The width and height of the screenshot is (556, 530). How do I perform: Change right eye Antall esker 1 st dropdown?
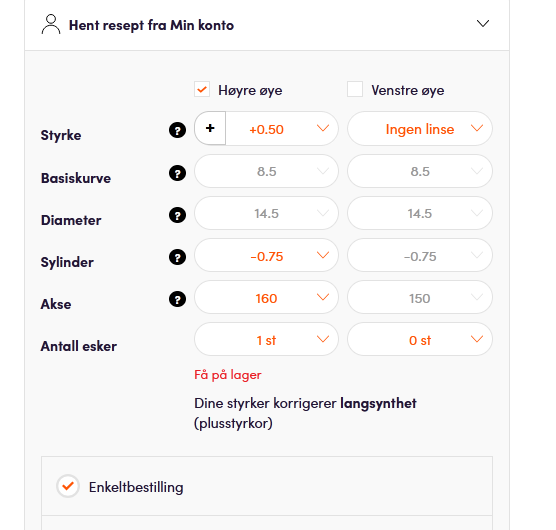[x=266, y=339]
